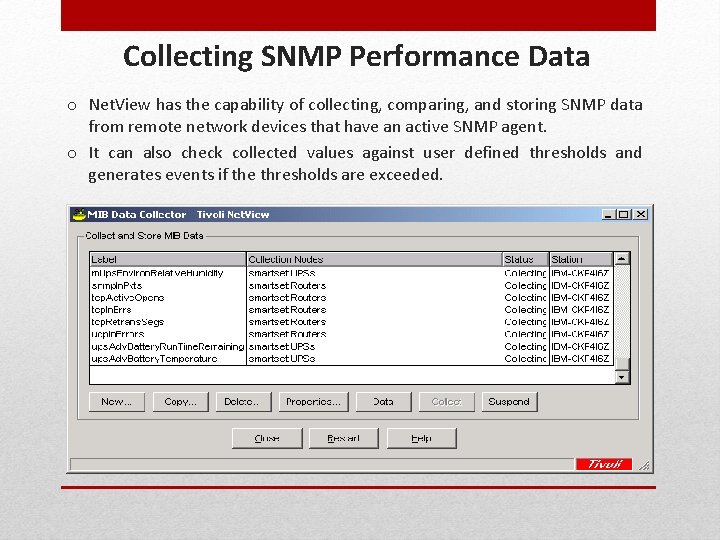Select the mUpsEnvironRelativeHumidity row
The width and height of the screenshot is (720, 540).
(351, 273)
